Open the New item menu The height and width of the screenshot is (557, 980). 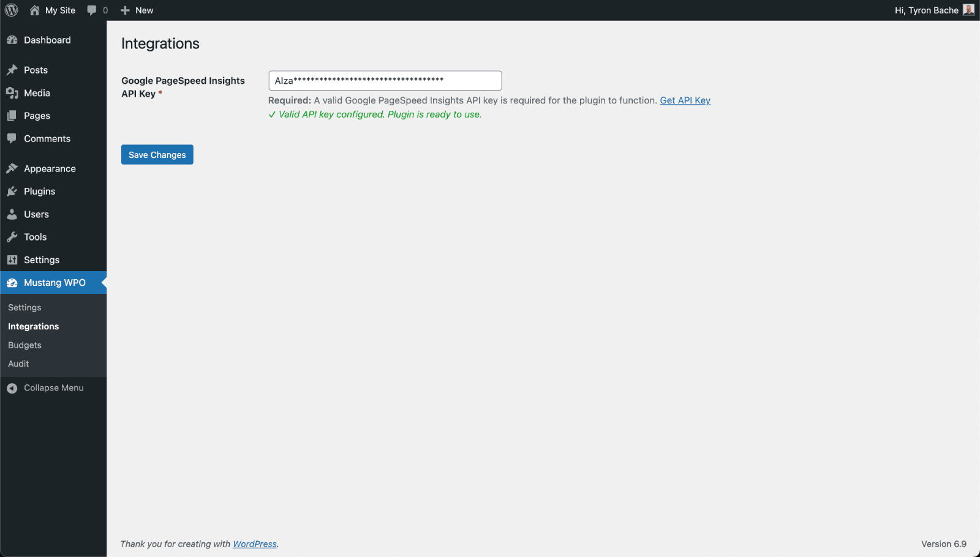coord(137,10)
